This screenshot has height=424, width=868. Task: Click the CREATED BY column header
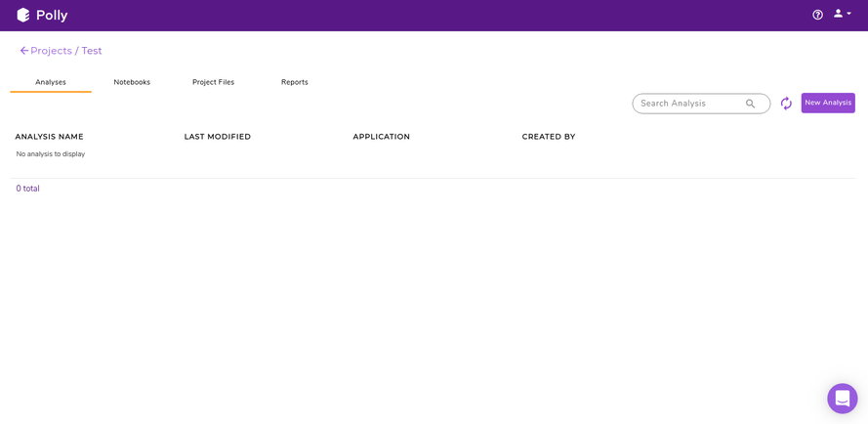coord(549,137)
